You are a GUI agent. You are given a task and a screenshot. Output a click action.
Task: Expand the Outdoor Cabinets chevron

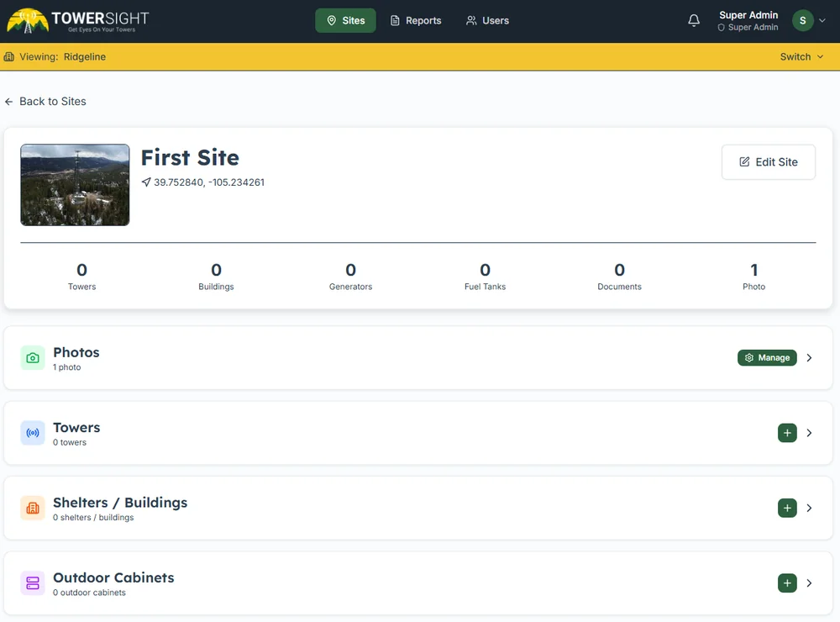click(x=810, y=582)
